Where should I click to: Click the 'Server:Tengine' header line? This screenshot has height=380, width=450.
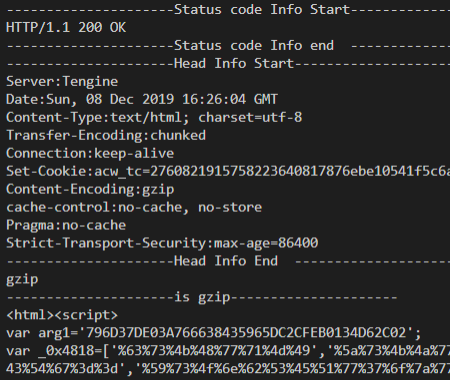point(62,82)
